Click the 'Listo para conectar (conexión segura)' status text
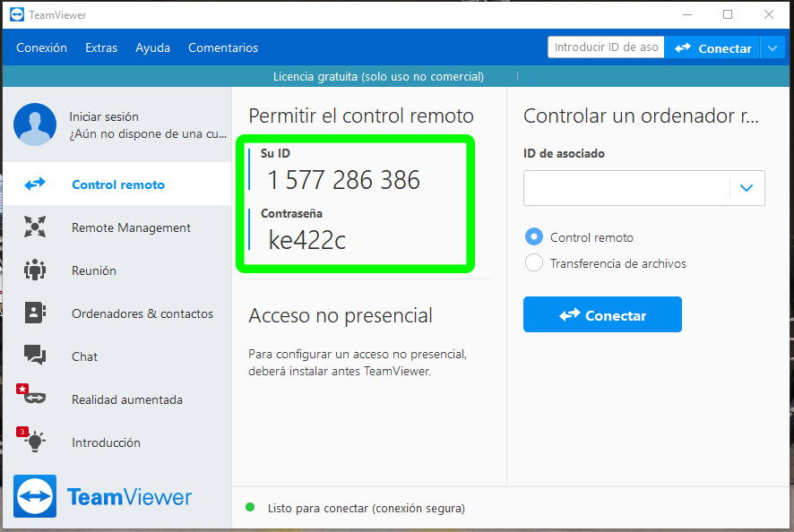The width and height of the screenshot is (794, 532). (367, 508)
